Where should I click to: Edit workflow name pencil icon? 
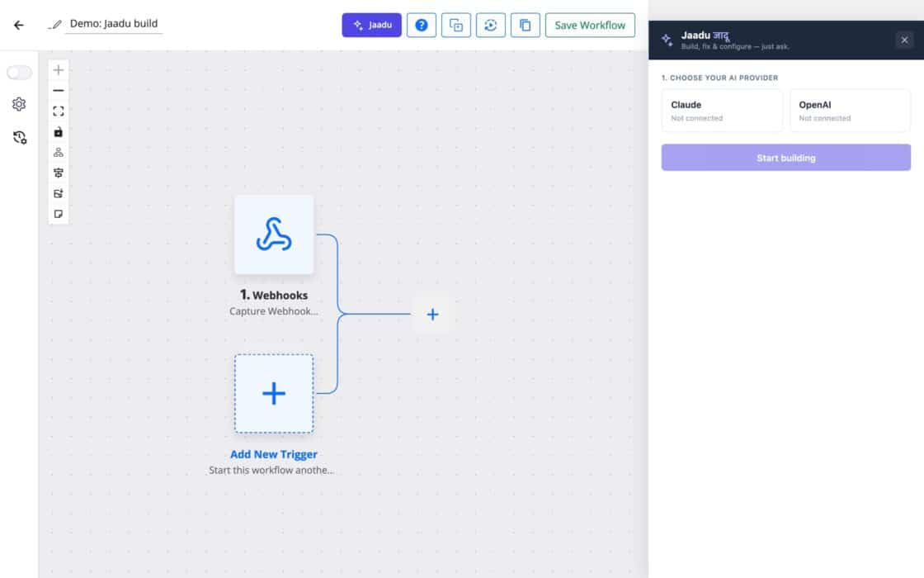(x=54, y=24)
